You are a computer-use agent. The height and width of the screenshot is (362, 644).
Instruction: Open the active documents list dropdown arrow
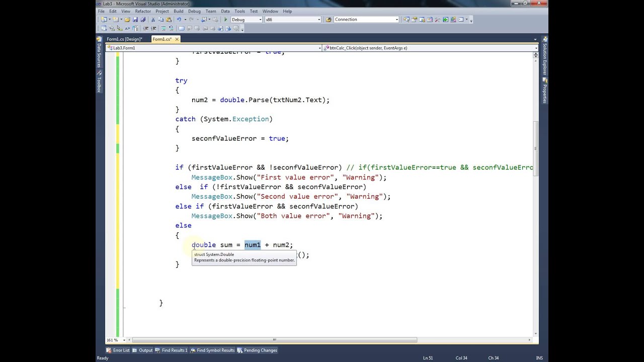[x=535, y=39]
